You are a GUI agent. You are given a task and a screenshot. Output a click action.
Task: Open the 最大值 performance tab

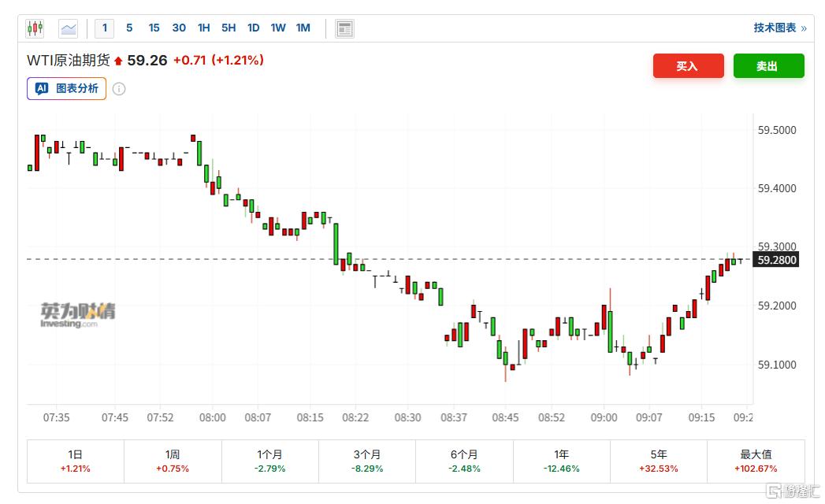coord(756,459)
